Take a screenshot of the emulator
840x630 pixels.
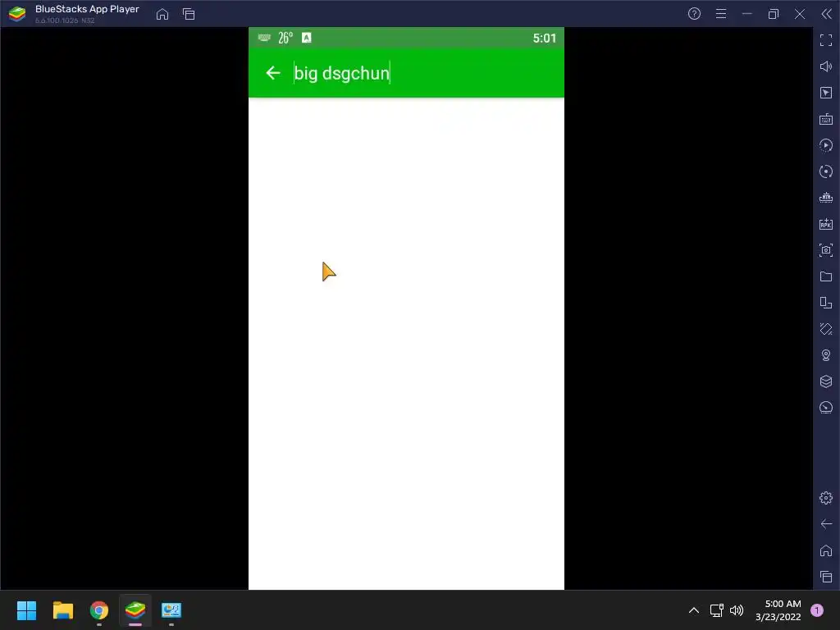pyautogui.click(x=826, y=250)
